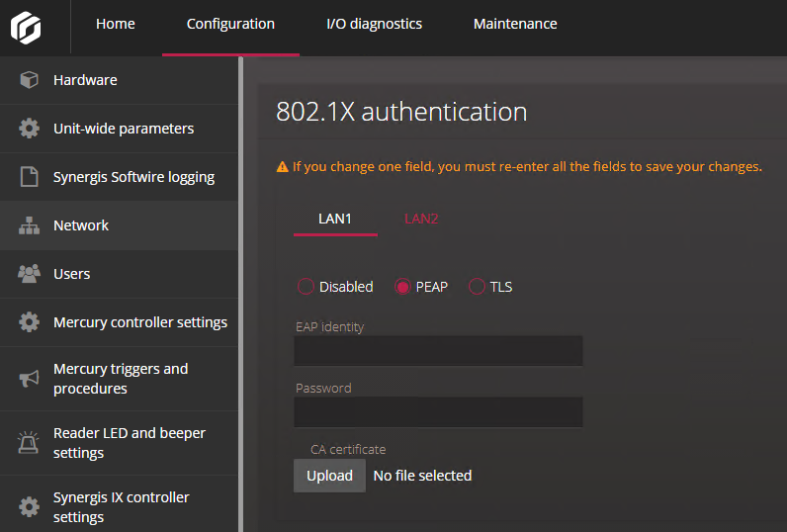Click the "CA certificate" label

pos(348,449)
